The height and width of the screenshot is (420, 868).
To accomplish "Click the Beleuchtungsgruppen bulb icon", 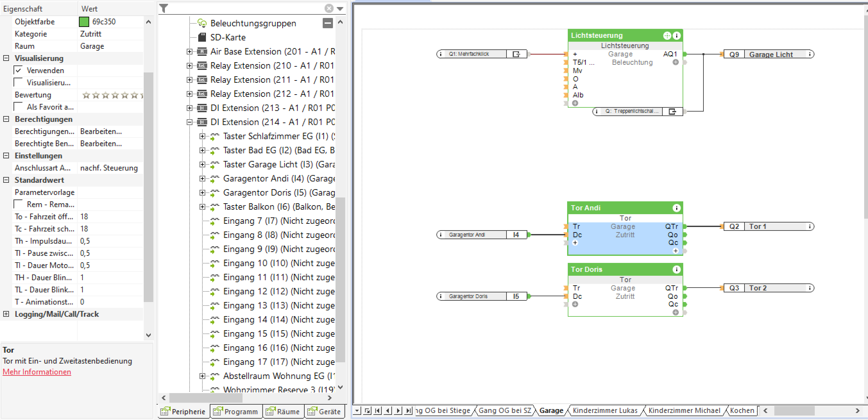I will point(202,23).
